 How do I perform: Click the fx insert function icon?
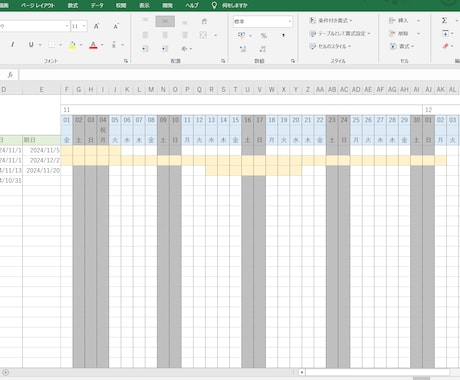point(10,75)
